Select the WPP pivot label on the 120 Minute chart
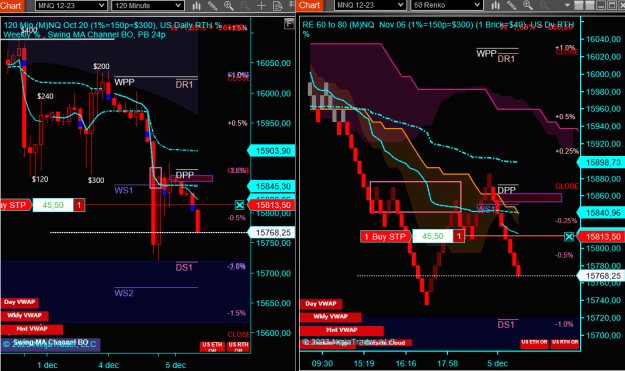This screenshot has height=371, width=625. [x=124, y=82]
